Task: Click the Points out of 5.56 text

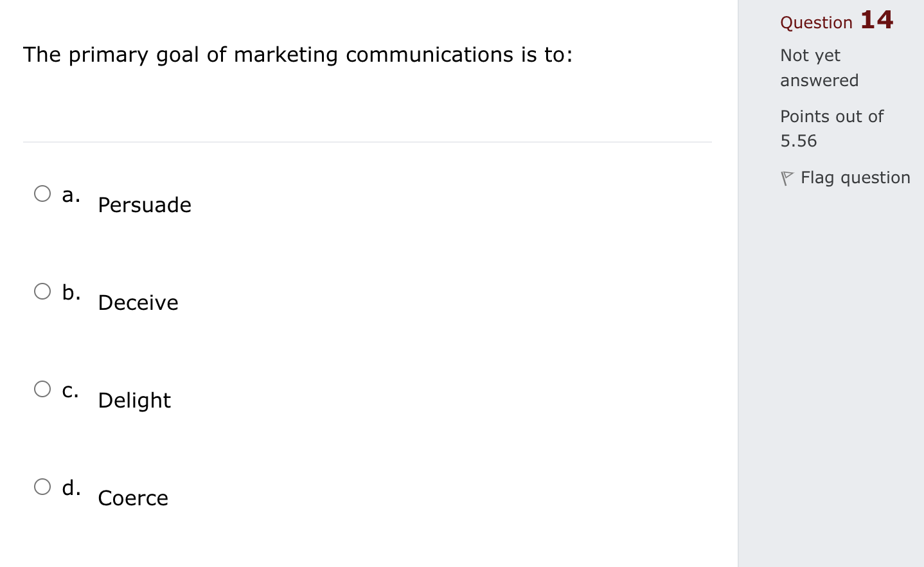Action: (x=831, y=128)
